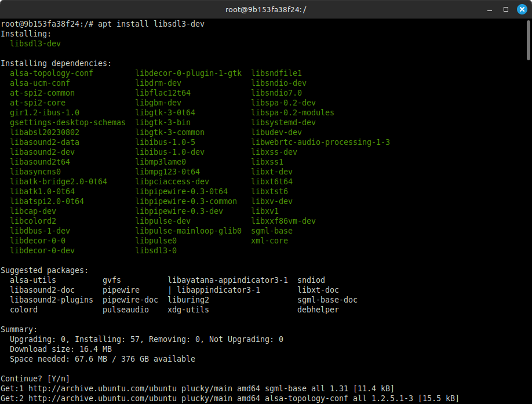Click the package xml-core
This screenshot has width=532, height=404.
[x=269, y=240]
